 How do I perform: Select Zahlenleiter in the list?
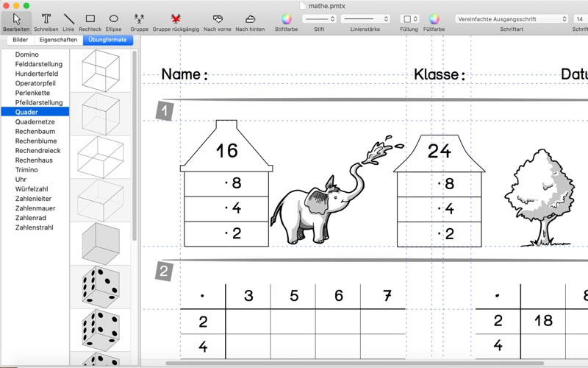(x=33, y=199)
